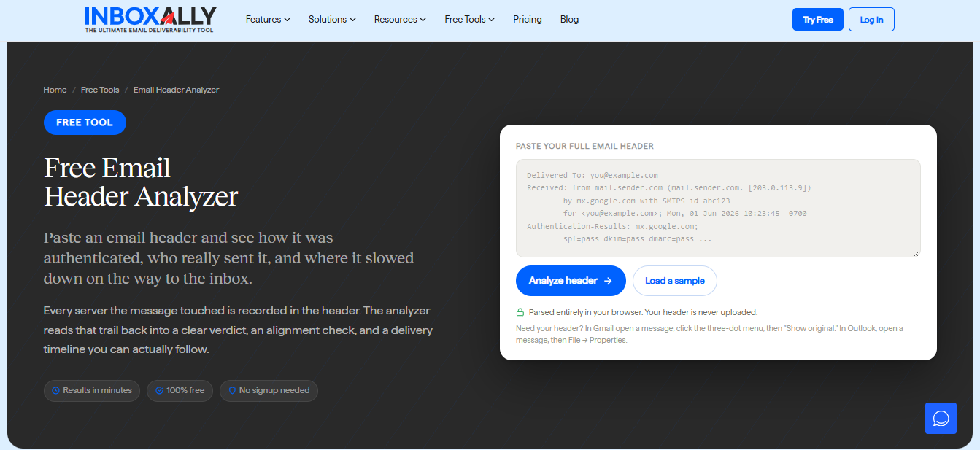Click the green padlock privacy icon
This screenshot has width=980, height=450.
coord(520,312)
